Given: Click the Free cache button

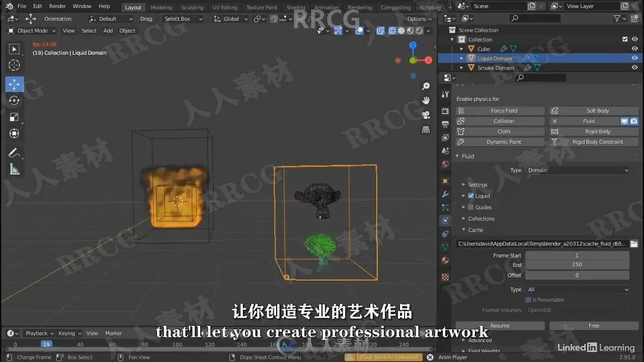Looking at the screenshot, I should coord(594,326).
